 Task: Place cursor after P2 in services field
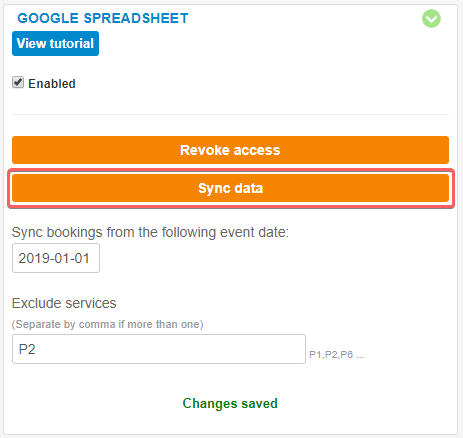coord(36,349)
